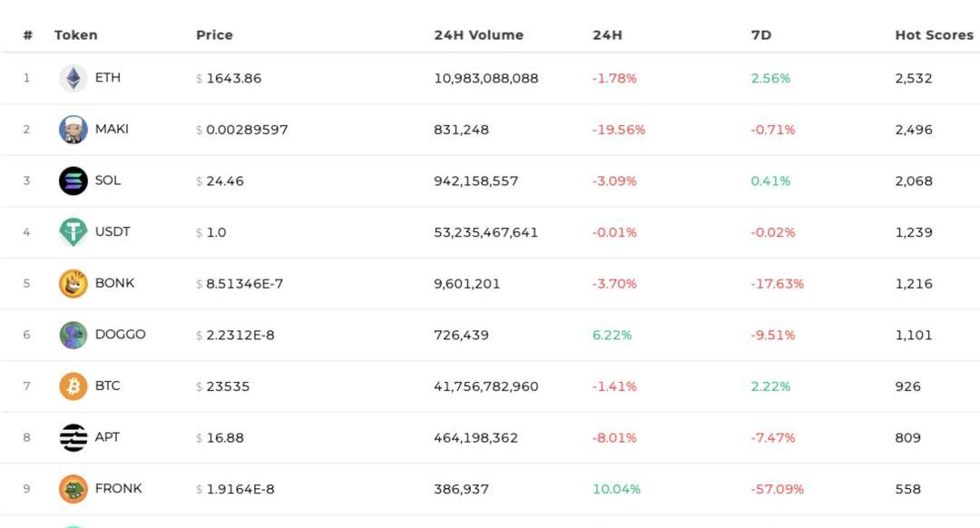Click the USDT Tether icon

[x=73, y=232]
